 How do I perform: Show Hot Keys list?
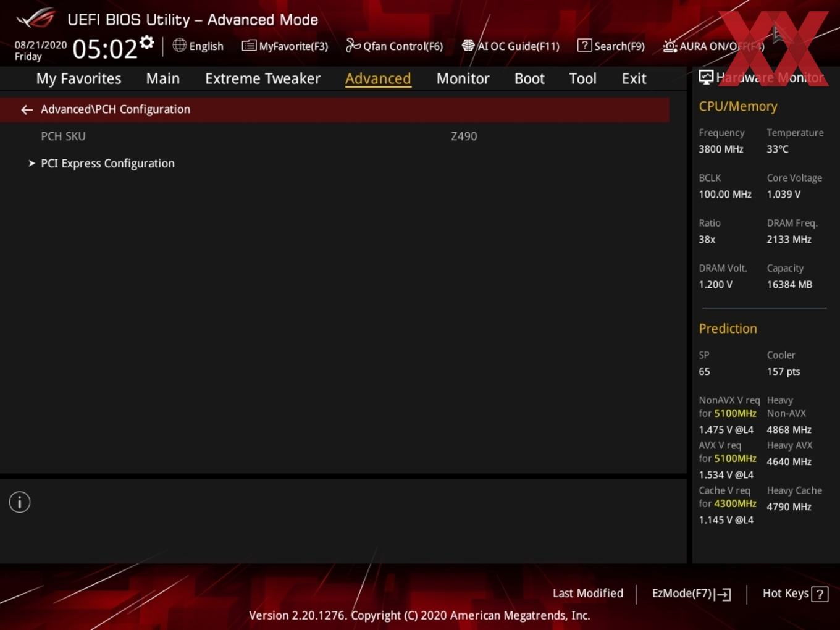coord(786,593)
